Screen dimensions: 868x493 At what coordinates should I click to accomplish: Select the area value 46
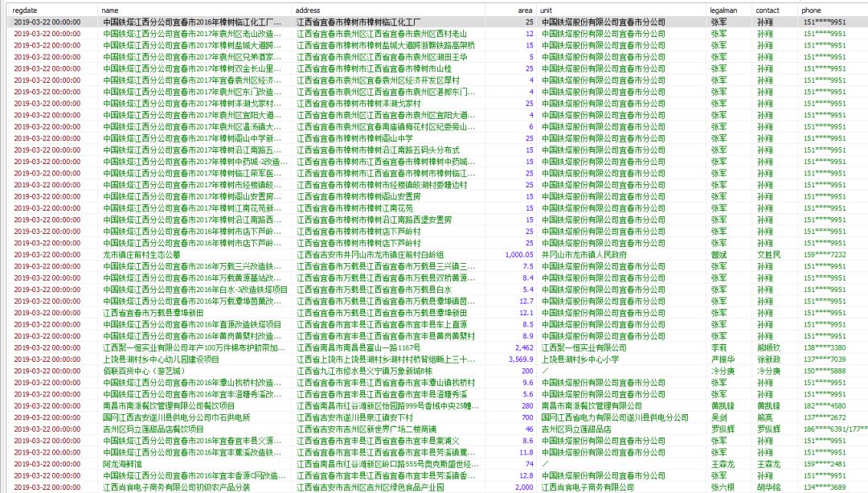[529, 429]
